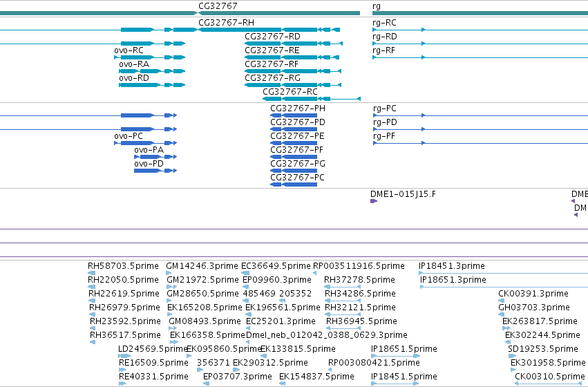Click EST EK290312.5prime
Viewport: 588px width, 387px height.
[x=270, y=363]
